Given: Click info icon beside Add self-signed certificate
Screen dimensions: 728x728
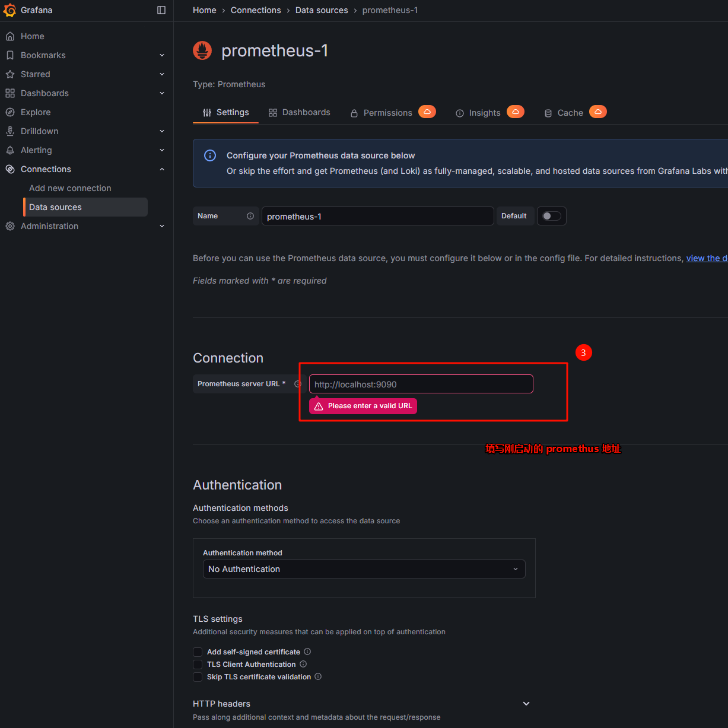Looking at the screenshot, I should pyautogui.click(x=307, y=651).
